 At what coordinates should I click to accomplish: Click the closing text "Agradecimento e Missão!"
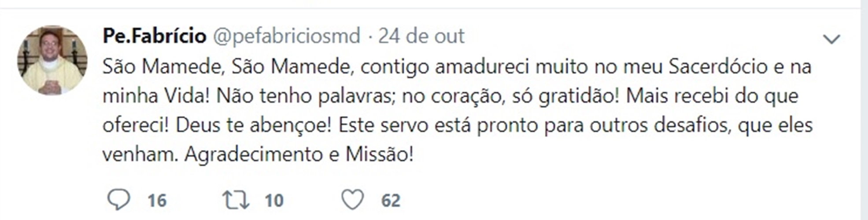299,154
